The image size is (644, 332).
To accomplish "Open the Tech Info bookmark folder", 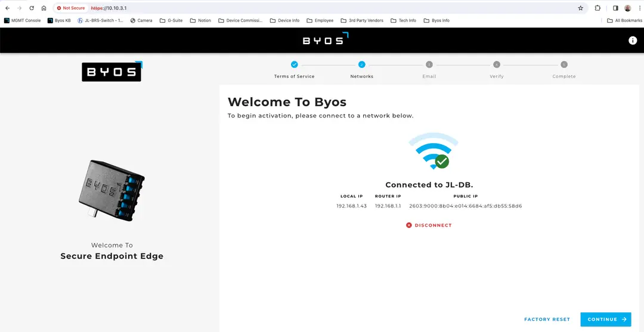I will pyautogui.click(x=403, y=20).
